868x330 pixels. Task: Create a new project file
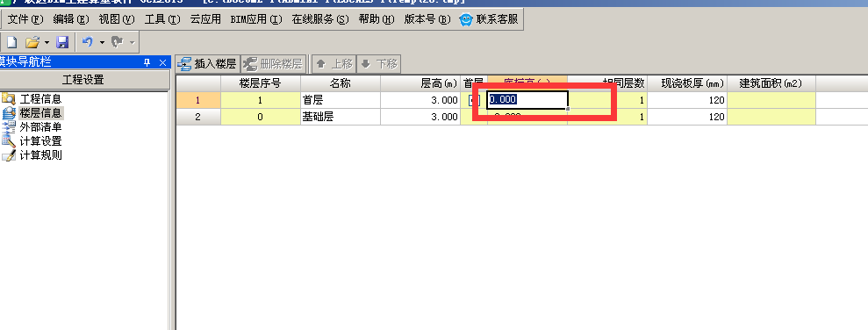(11, 42)
